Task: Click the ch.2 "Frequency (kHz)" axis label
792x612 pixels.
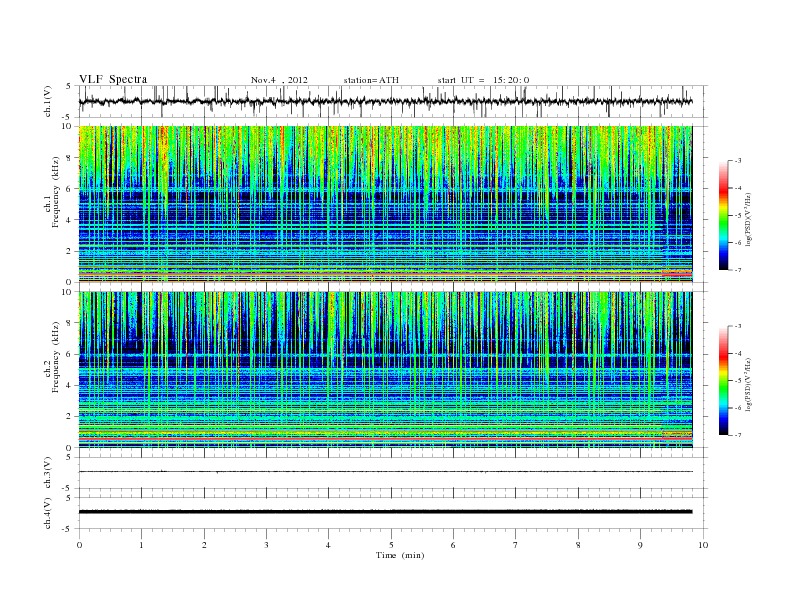Action: (56, 356)
